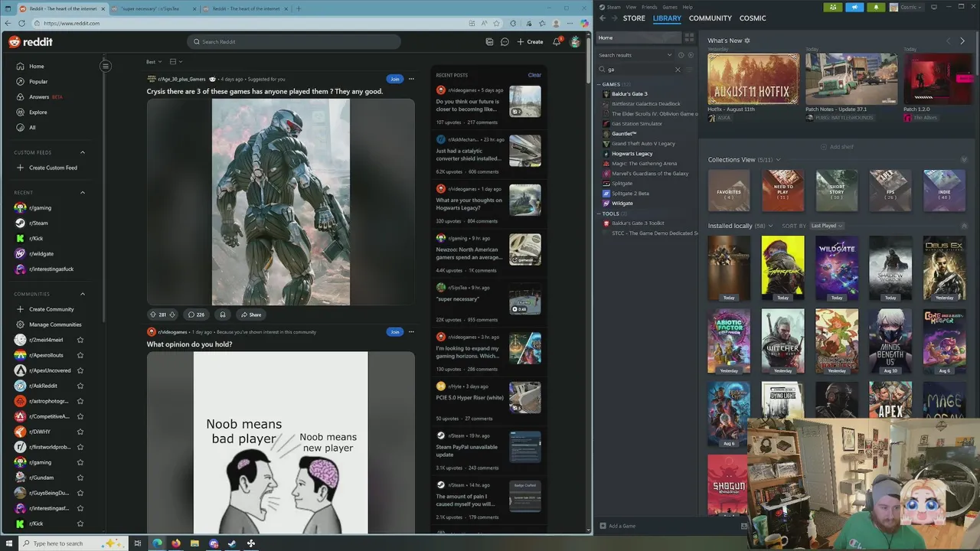This screenshot has width=980, height=551.
Task: Open the Best sort dropdown
Action: coord(153,61)
